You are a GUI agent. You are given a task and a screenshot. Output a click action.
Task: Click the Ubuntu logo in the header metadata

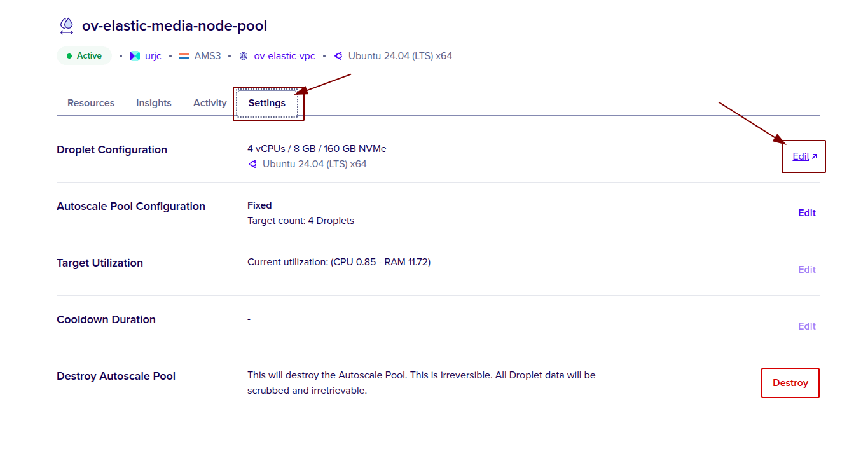point(340,56)
